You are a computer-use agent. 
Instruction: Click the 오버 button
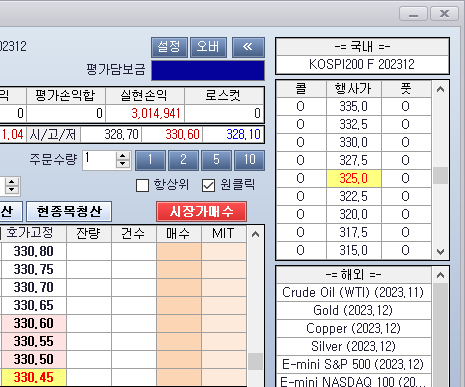pyautogui.click(x=208, y=47)
